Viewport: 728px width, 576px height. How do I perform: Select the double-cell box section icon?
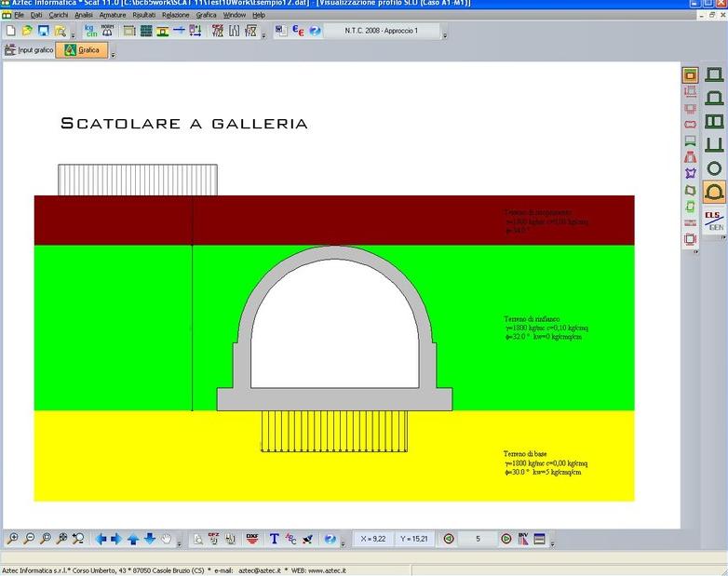(714, 121)
